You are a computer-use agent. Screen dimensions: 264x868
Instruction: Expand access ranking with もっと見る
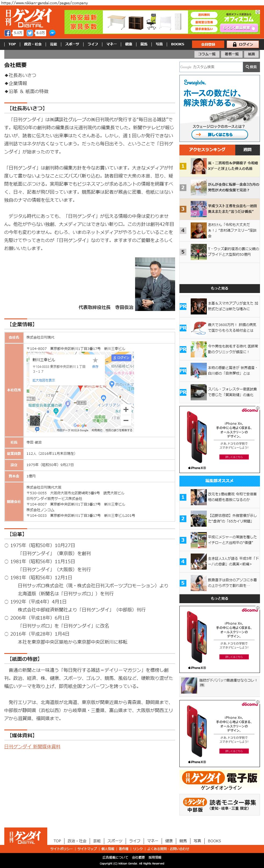[x=219, y=288]
